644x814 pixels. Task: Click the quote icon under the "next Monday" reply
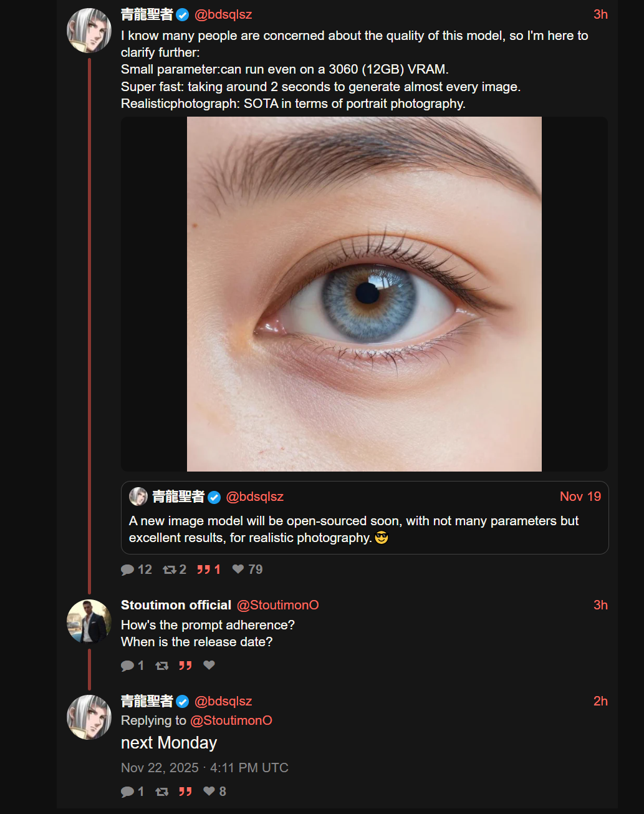pos(185,792)
